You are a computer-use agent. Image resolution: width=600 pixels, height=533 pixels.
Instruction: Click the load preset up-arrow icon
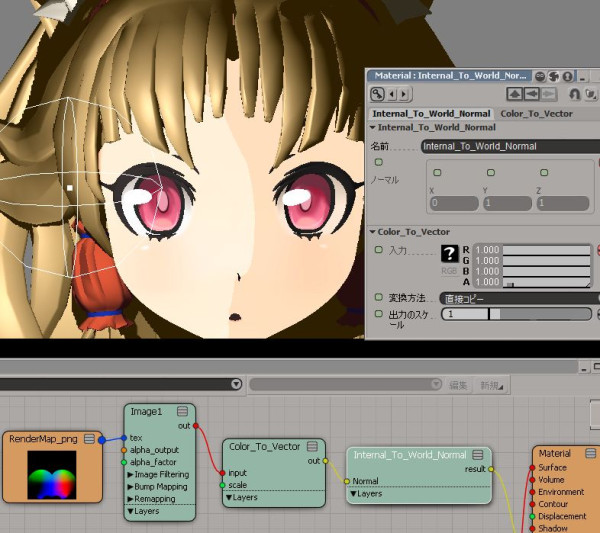514,94
